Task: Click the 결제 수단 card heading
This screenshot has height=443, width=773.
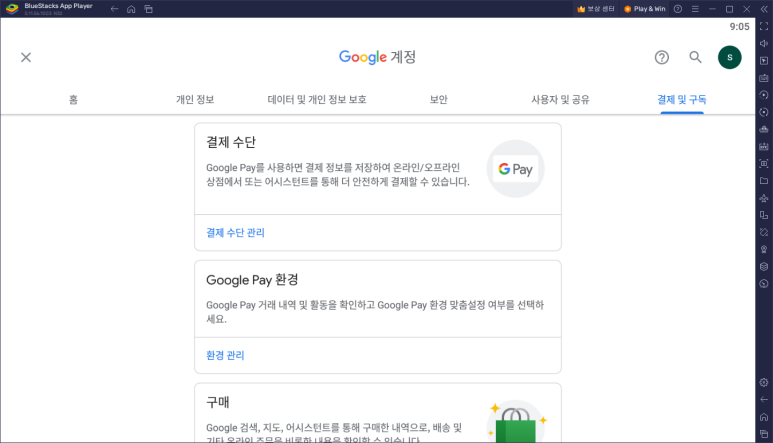Action: click(231, 142)
